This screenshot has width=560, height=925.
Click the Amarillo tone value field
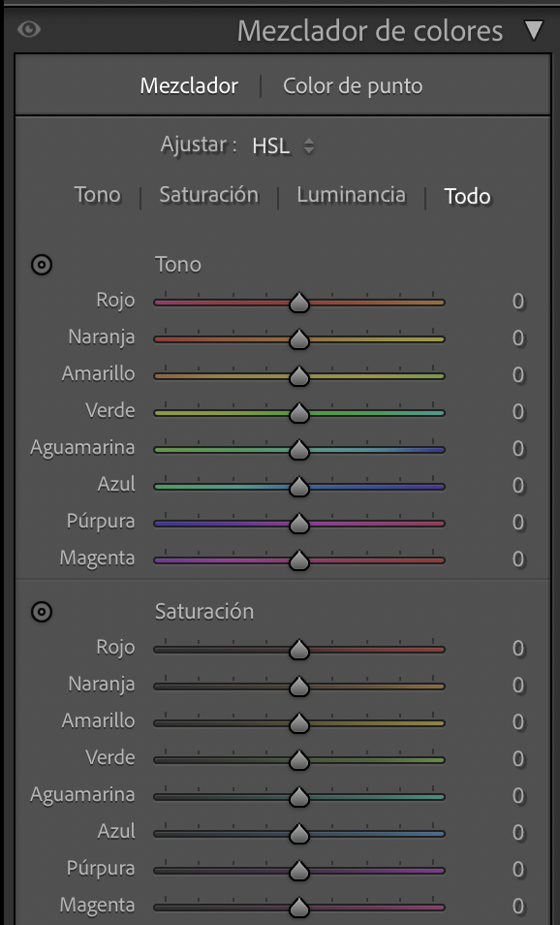coord(518,374)
